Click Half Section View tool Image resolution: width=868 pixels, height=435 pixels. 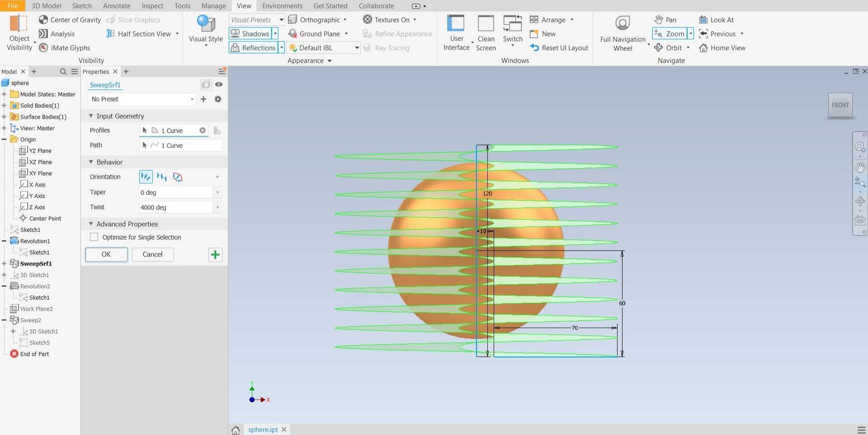[x=139, y=34]
